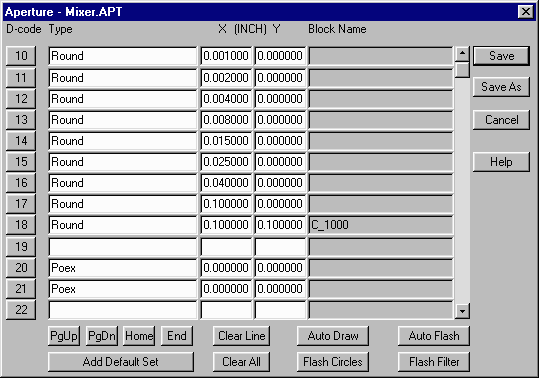Image resolution: width=539 pixels, height=378 pixels.
Task: Click Flash Circles button
Action: click(333, 362)
